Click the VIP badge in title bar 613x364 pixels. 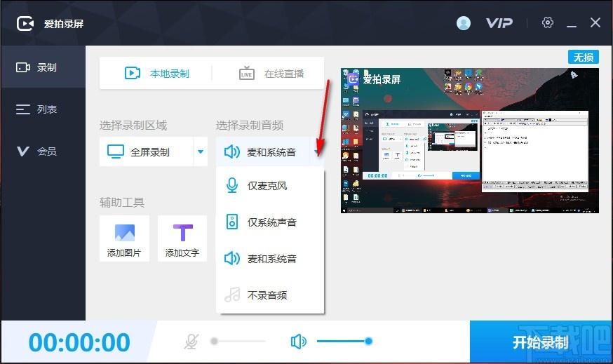pos(499,23)
